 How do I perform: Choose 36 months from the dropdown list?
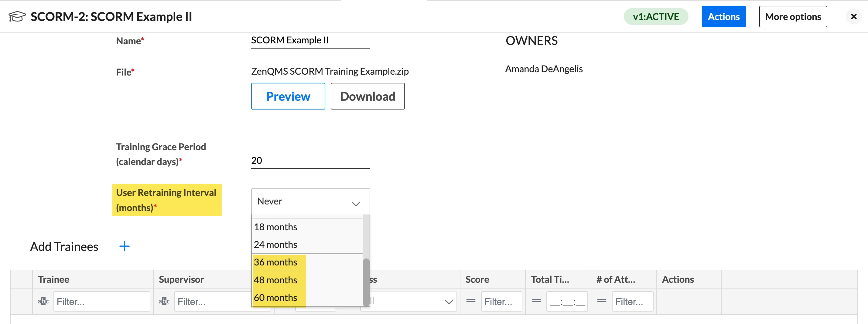coord(307,262)
